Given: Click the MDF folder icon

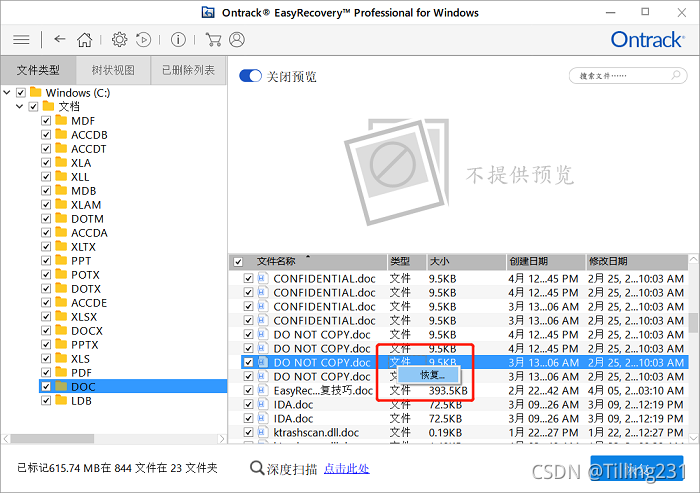Looking at the screenshot, I should coord(61,121).
